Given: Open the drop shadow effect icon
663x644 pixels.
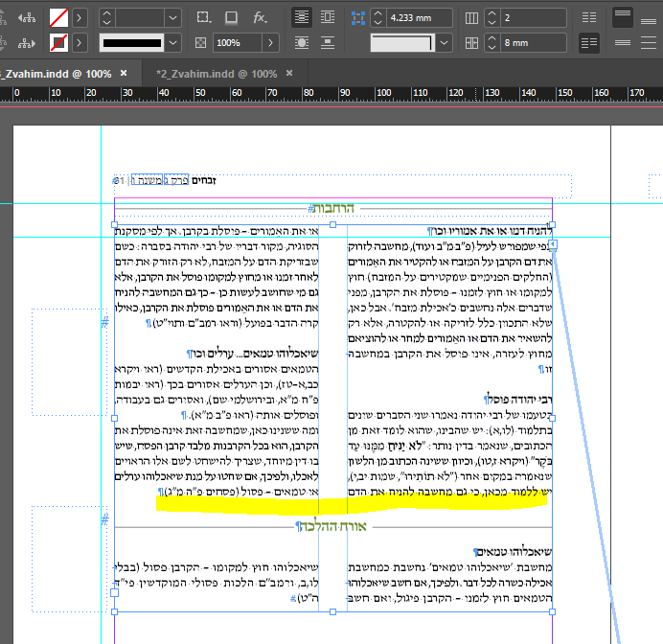Looking at the screenshot, I should pyautogui.click(x=231, y=17).
